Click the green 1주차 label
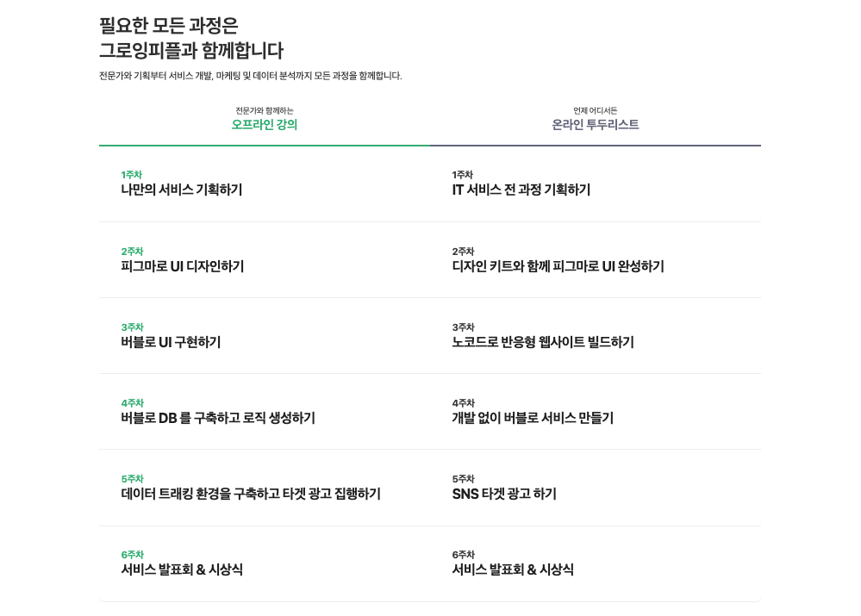The height and width of the screenshot is (616, 861). coord(131,175)
